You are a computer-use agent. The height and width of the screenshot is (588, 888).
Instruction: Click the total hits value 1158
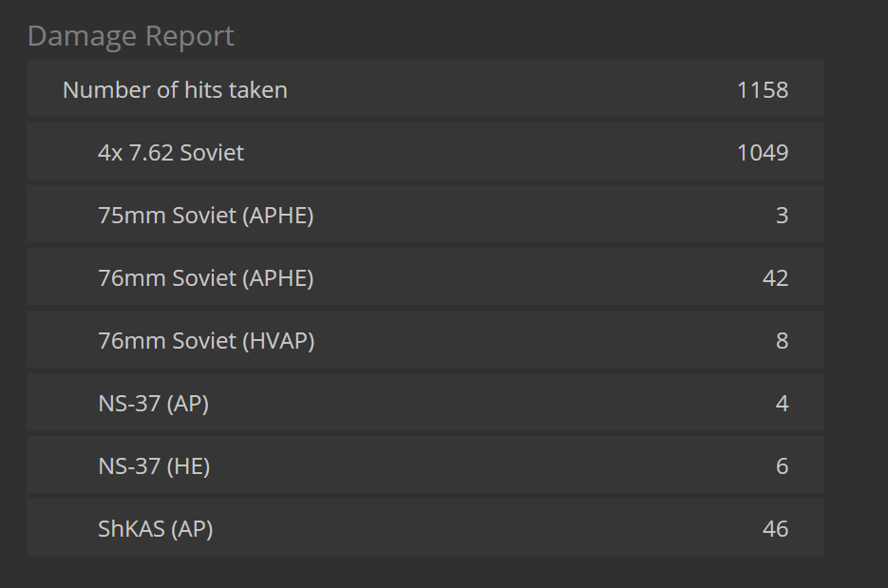(x=762, y=90)
